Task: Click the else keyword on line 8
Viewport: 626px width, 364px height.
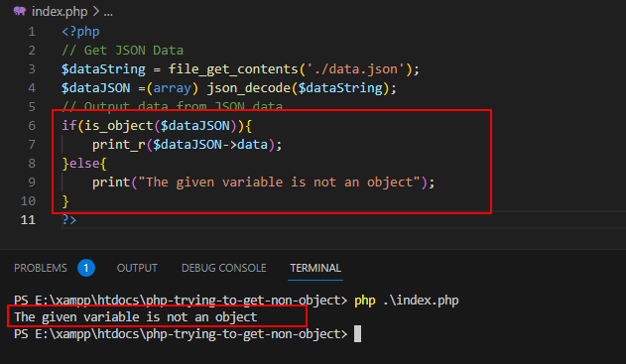Action: tap(84, 164)
